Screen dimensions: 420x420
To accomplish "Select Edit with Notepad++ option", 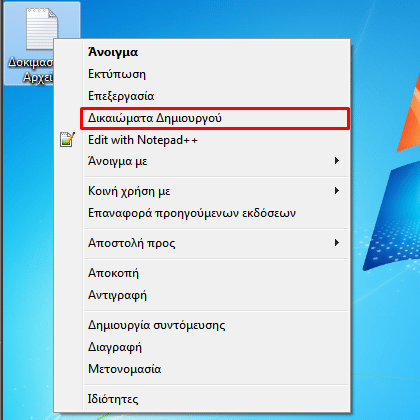I will pos(143,140).
